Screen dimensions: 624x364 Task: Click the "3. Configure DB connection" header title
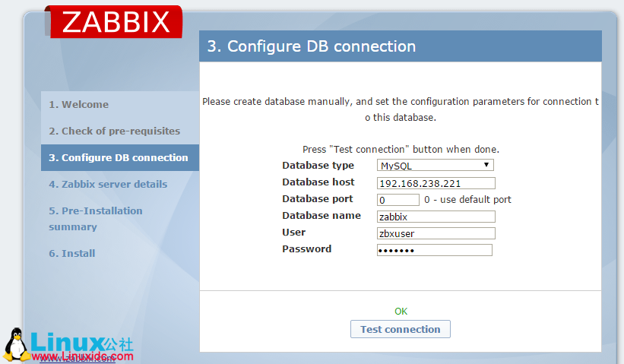(311, 46)
